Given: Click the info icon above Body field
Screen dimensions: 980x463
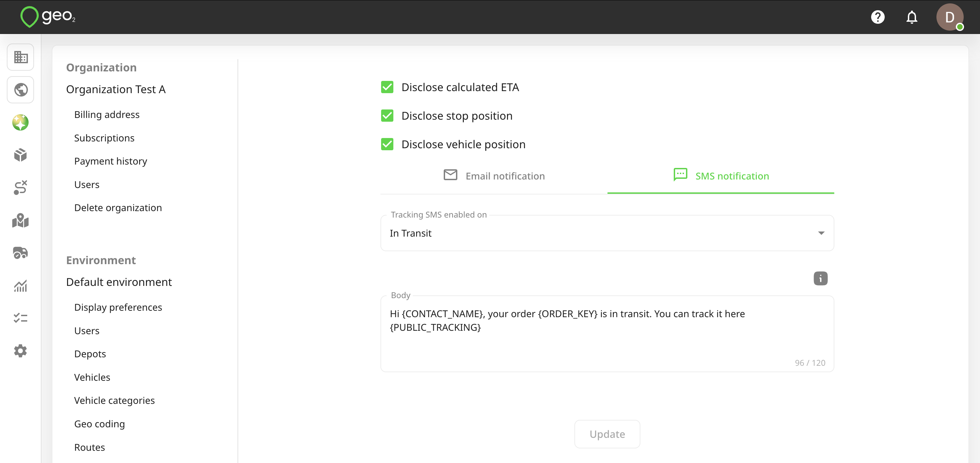Looking at the screenshot, I should 820,279.
